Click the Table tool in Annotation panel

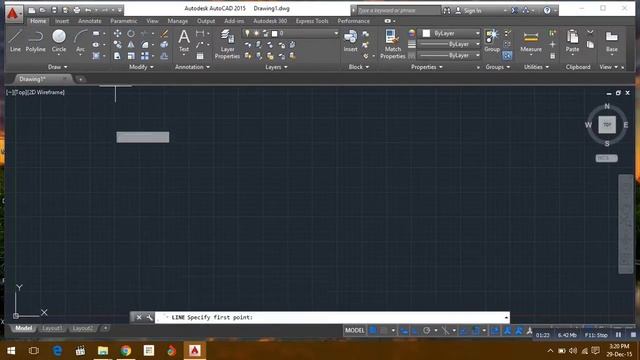(x=200, y=56)
